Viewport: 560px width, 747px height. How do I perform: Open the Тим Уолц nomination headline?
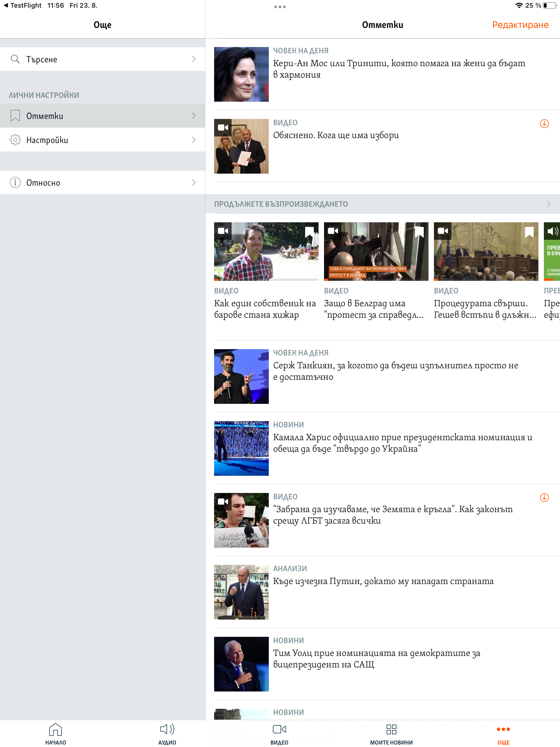[x=377, y=658]
